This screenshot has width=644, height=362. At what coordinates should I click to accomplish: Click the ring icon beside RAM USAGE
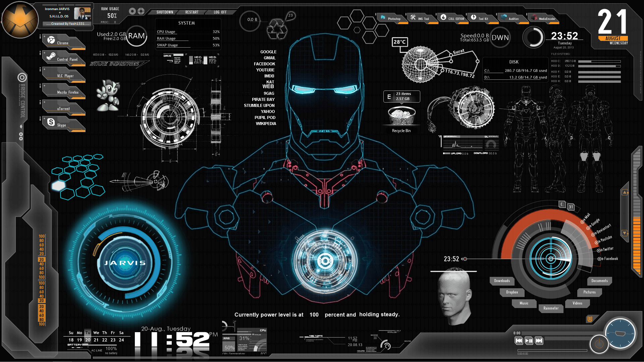132,11
